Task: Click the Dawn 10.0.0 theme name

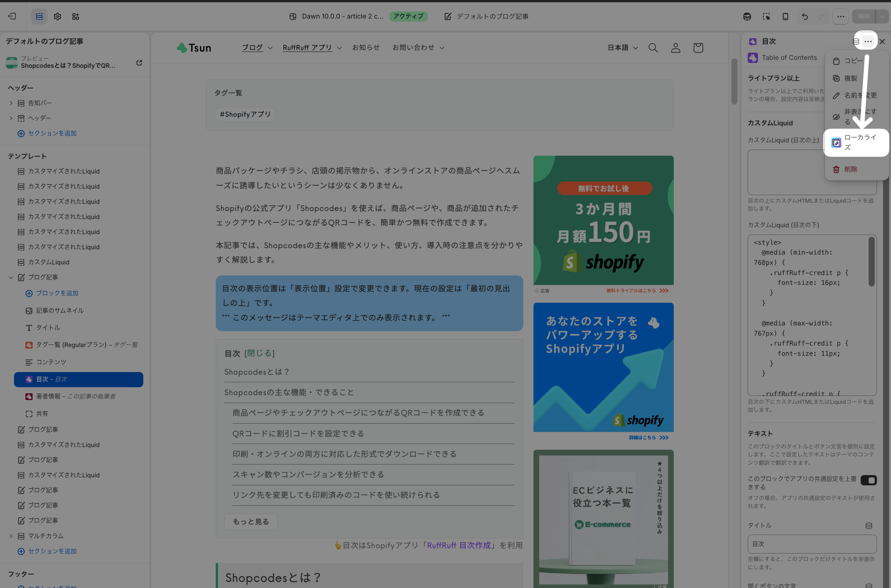Action: click(x=342, y=16)
